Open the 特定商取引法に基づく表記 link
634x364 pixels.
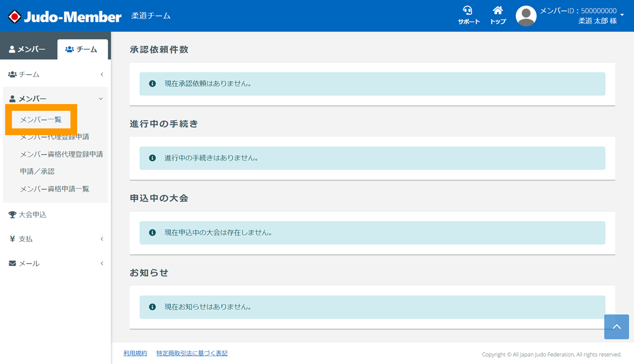coord(192,353)
